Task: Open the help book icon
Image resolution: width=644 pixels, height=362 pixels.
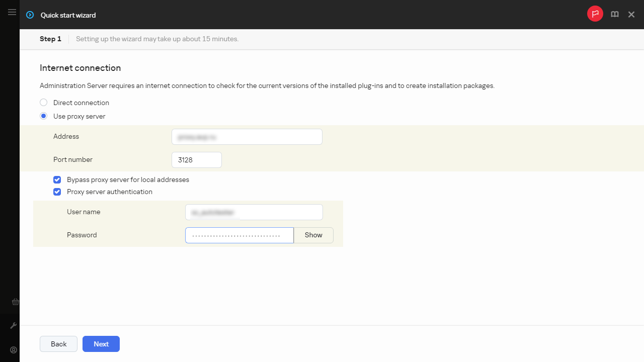Action: pyautogui.click(x=614, y=15)
